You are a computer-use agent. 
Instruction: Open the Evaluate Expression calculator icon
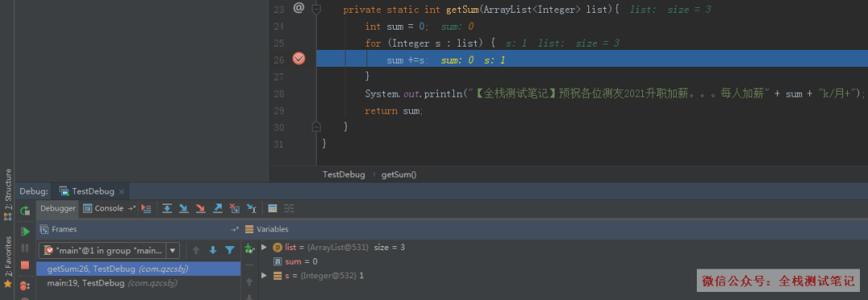(272, 208)
